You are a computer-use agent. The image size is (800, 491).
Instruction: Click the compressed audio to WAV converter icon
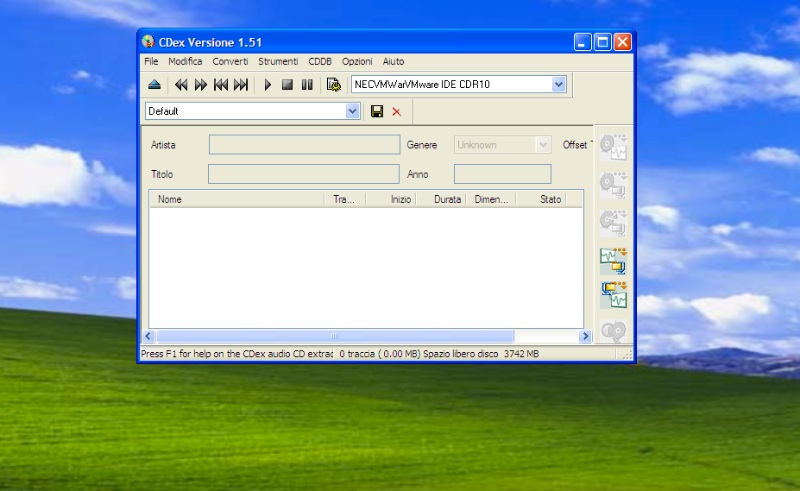coord(612,295)
